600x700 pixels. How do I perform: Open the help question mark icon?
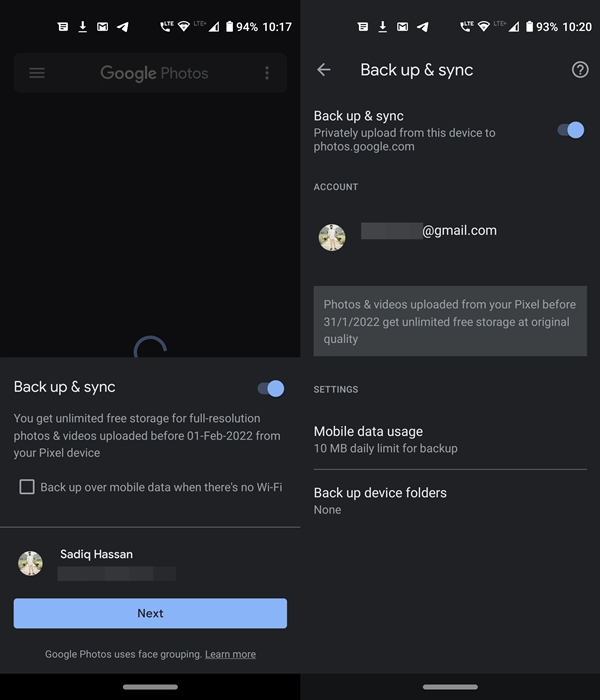tap(580, 70)
